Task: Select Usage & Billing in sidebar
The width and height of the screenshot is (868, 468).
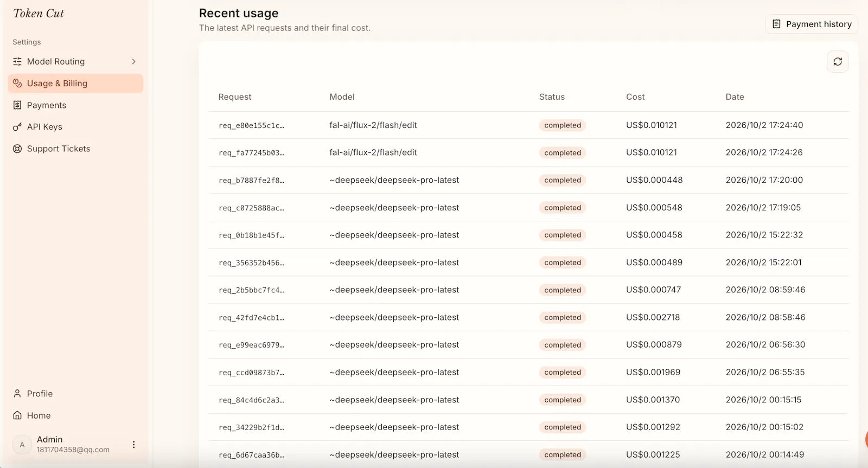Action: pos(75,84)
